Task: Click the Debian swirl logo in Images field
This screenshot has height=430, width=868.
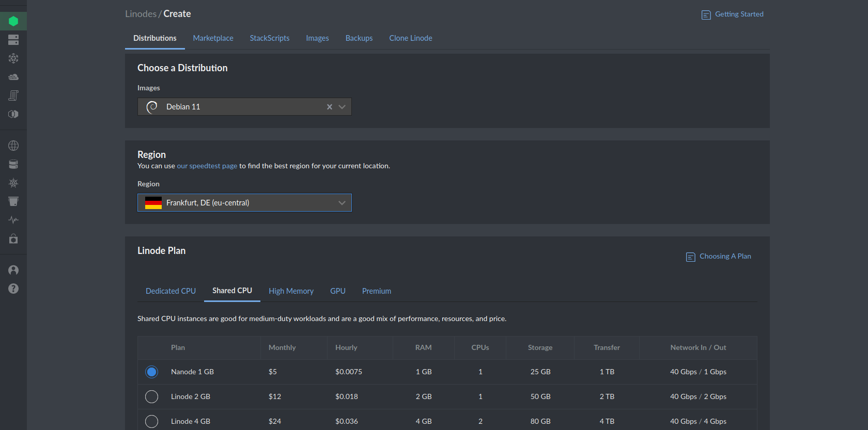Action: (152, 107)
